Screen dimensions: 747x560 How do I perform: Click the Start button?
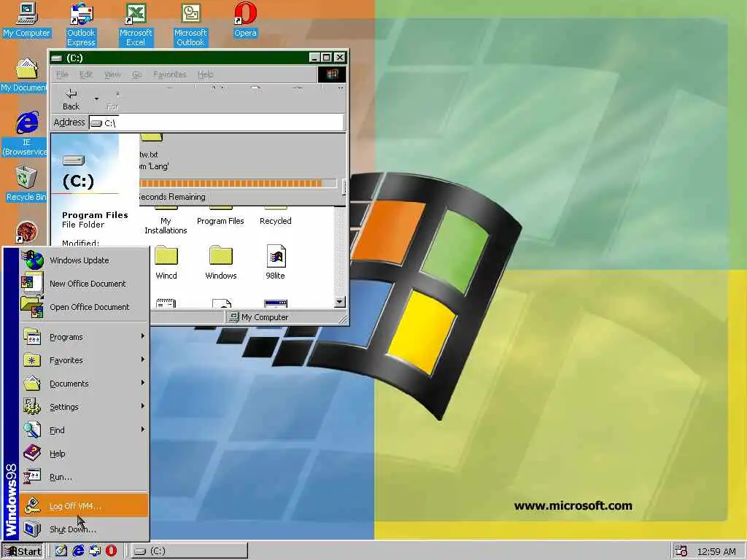23,551
